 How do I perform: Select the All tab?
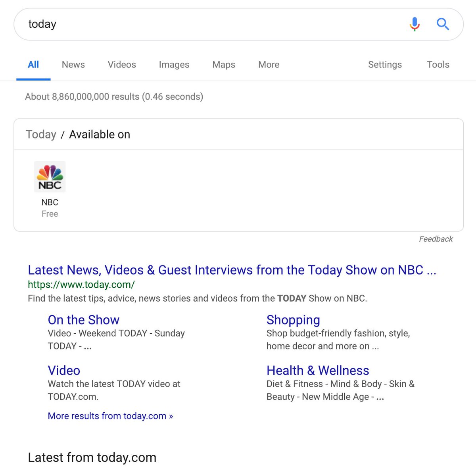click(x=33, y=65)
